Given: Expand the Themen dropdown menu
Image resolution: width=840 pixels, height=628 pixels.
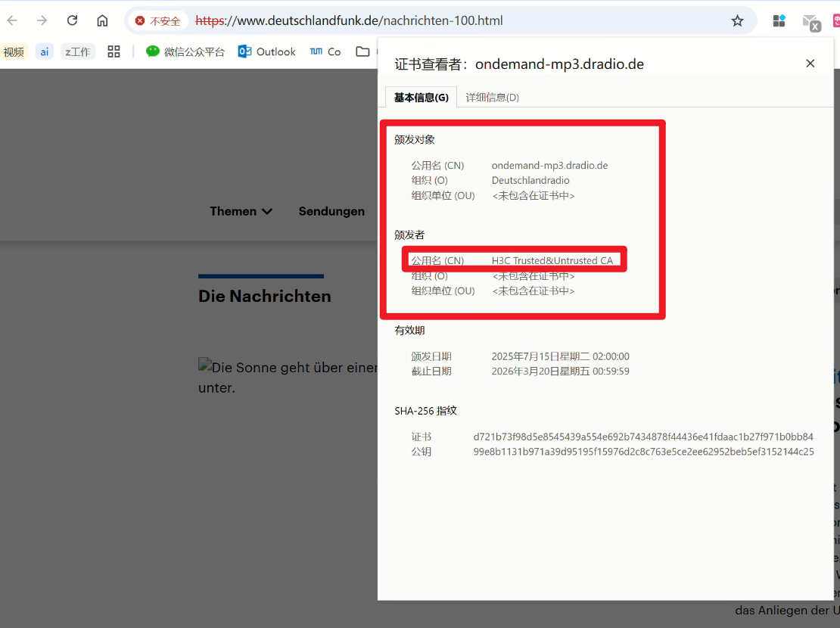Looking at the screenshot, I should pos(241,211).
